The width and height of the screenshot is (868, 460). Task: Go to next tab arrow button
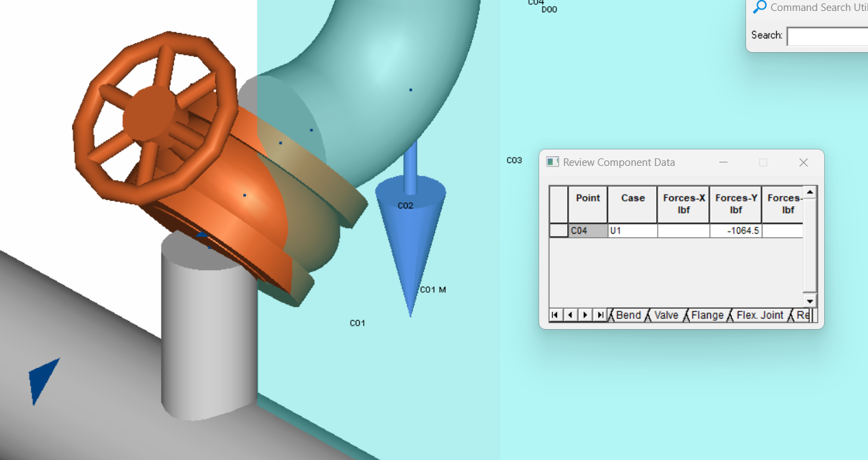click(x=585, y=315)
